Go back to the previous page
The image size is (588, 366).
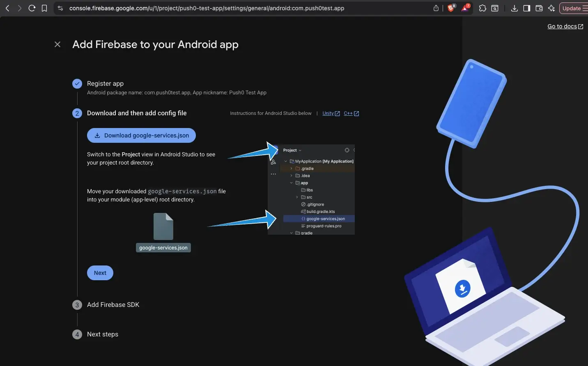pos(7,8)
